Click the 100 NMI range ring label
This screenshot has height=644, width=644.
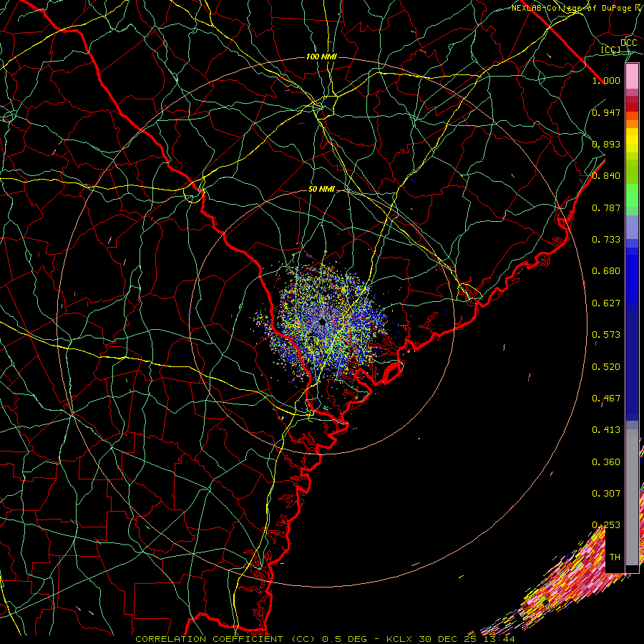(x=321, y=57)
